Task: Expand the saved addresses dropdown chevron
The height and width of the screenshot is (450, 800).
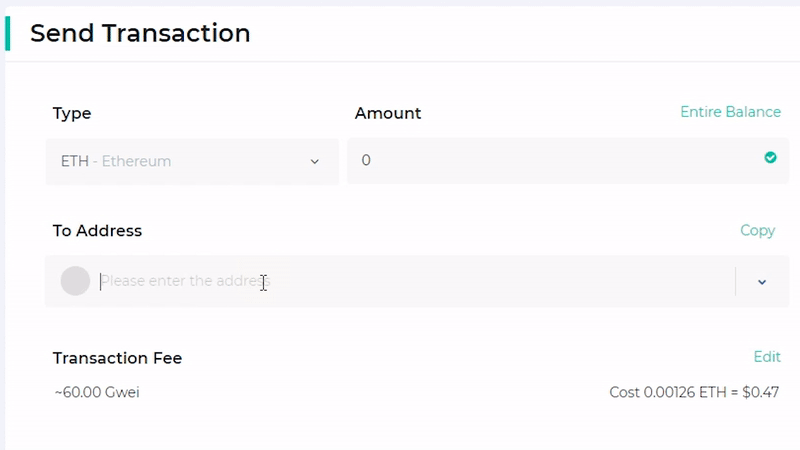Action: click(x=762, y=282)
